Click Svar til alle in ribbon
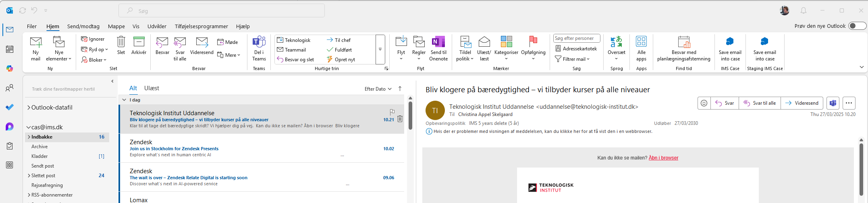 (x=180, y=49)
